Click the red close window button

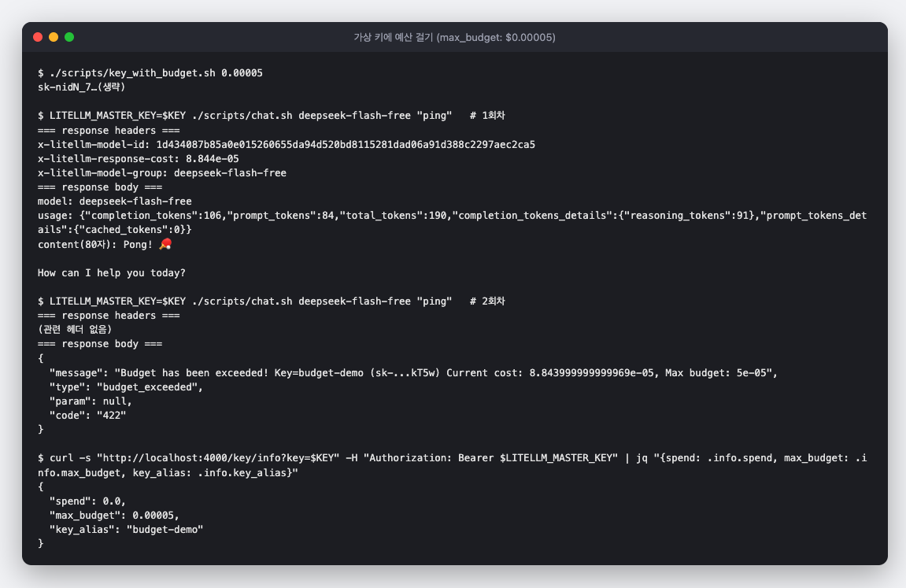click(x=38, y=37)
